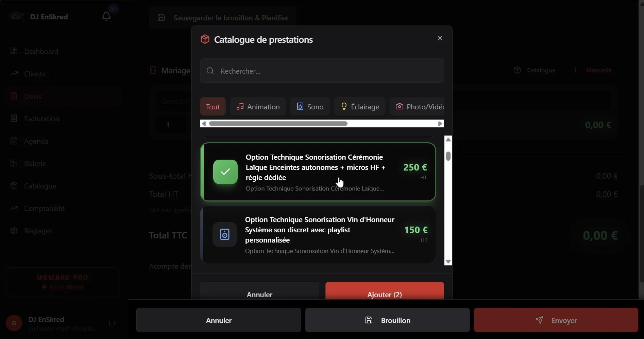Click the Rechercher search field
The image size is (644, 339).
pos(322,71)
